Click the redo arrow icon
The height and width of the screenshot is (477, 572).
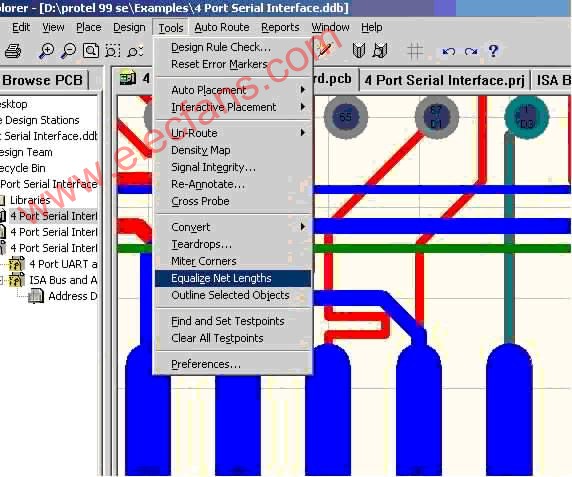(471, 51)
